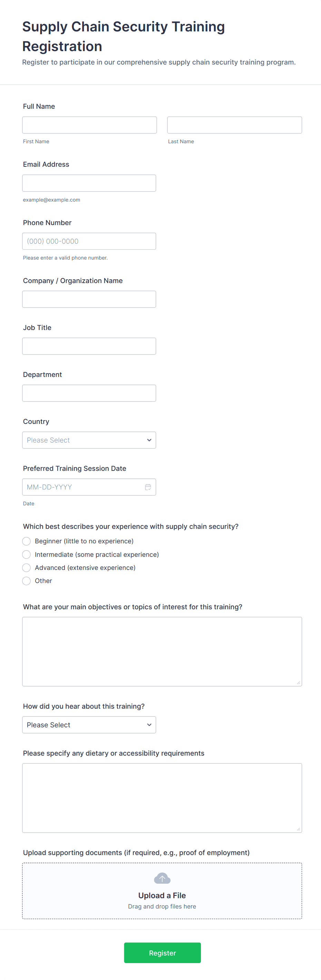Viewport: 321px width, 980px height.
Task: Open the Country dropdown
Action: point(89,440)
